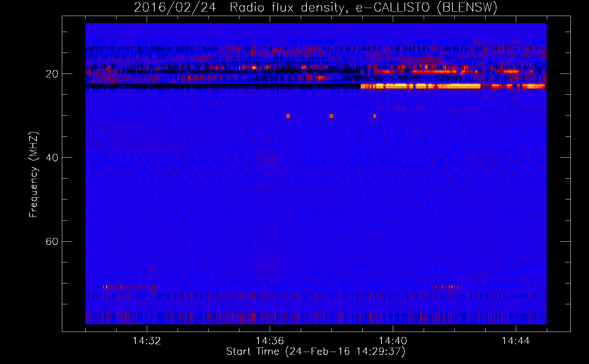The height and width of the screenshot is (364, 589).
Task: Click the third orange dot near 14:39
Action: coord(374,116)
